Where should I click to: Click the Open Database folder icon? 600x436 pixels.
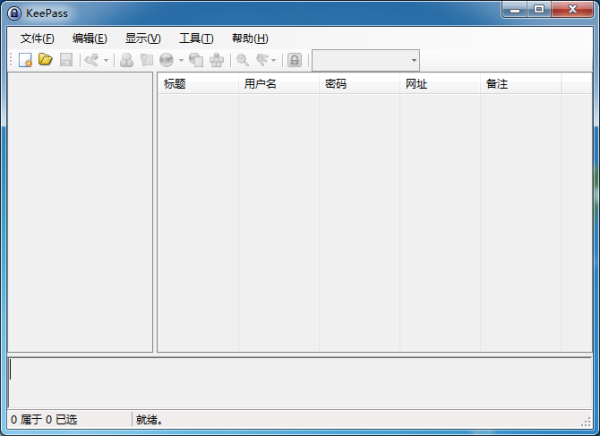45,60
